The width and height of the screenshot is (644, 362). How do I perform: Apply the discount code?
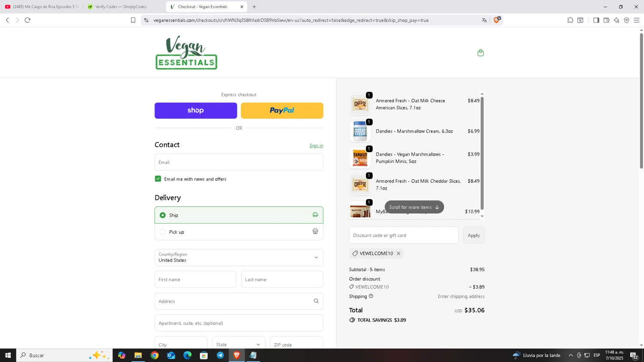tap(474, 235)
